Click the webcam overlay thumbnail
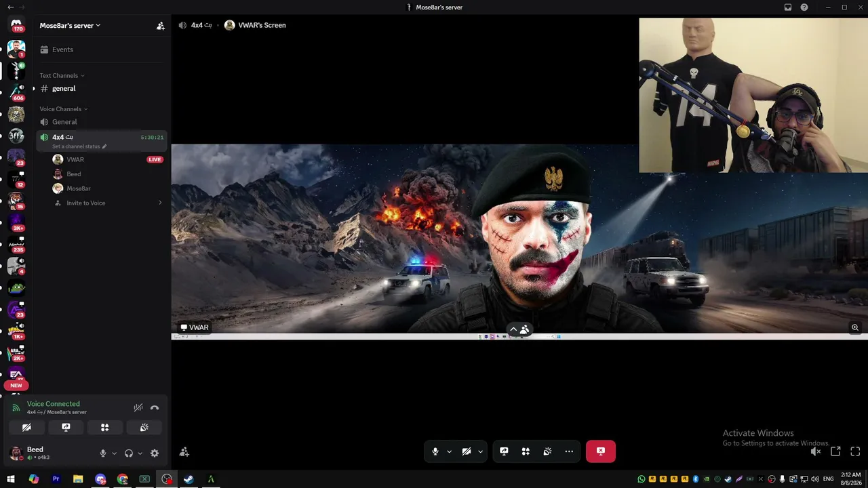The height and width of the screenshot is (488, 868). coord(753,96)
